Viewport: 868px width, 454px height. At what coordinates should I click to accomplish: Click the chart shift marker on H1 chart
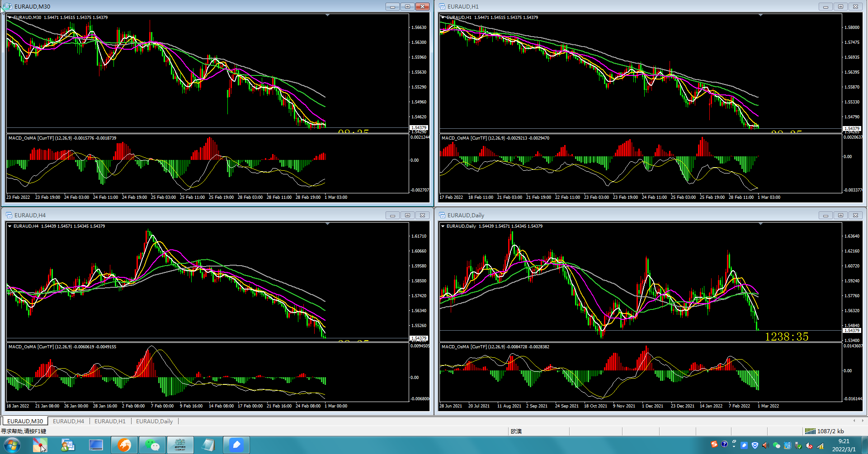(760, 15)
